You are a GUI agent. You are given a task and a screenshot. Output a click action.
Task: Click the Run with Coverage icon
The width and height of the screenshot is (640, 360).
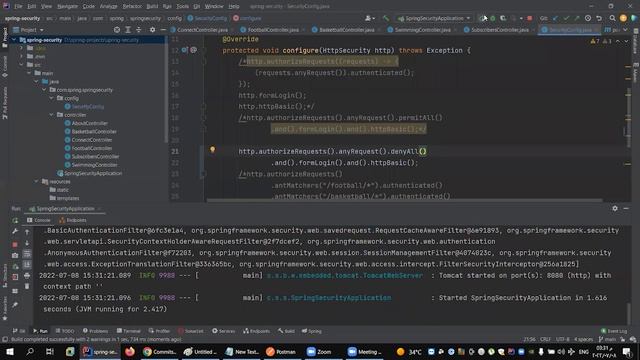coord(503,18)
